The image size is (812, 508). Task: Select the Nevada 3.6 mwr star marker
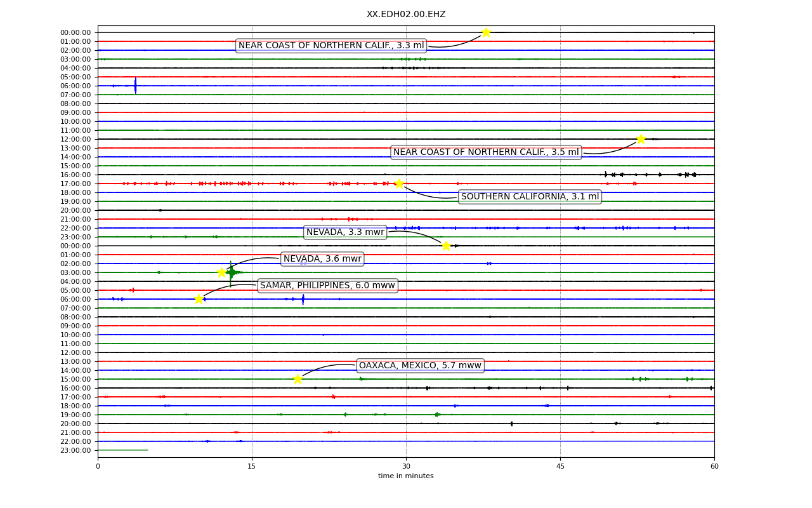click(221, 272)
